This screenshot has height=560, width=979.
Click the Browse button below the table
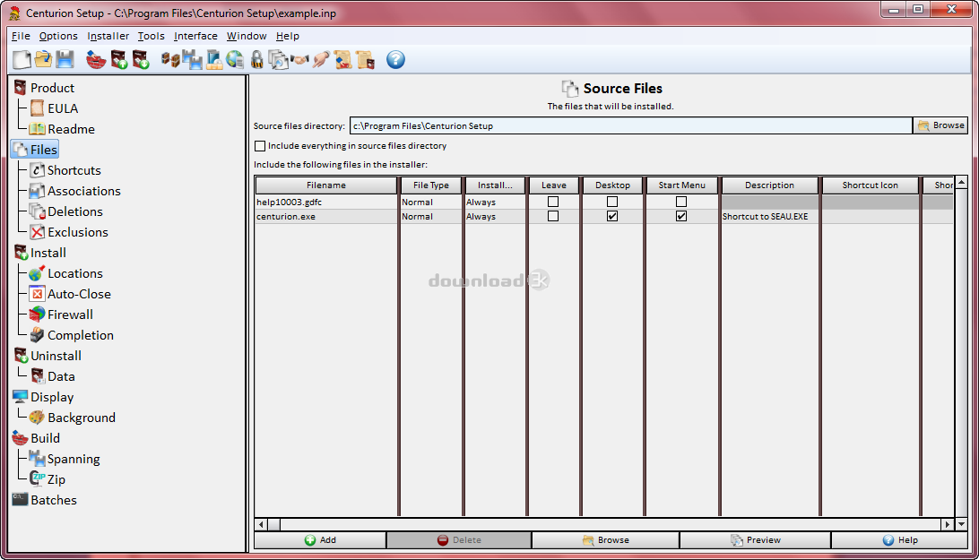click(606, 540)
